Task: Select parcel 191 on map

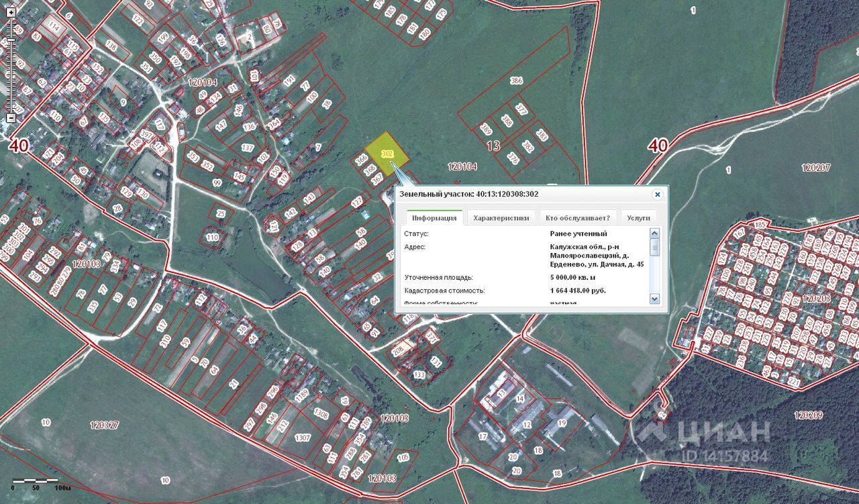Action: pos(289,80)
